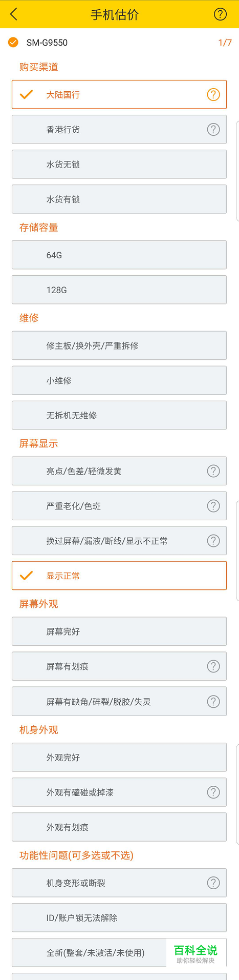Open help for 香港行货 option

coord(213,130)
